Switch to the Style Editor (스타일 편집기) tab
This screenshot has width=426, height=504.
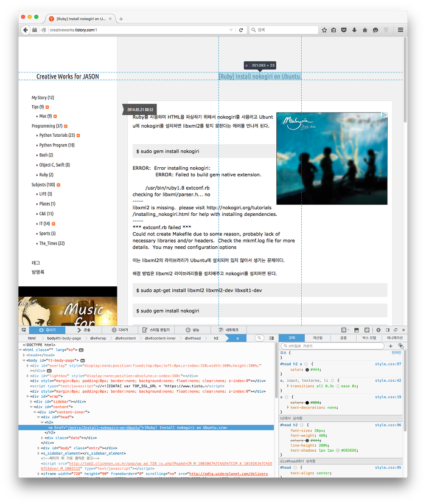click(156, 330)
